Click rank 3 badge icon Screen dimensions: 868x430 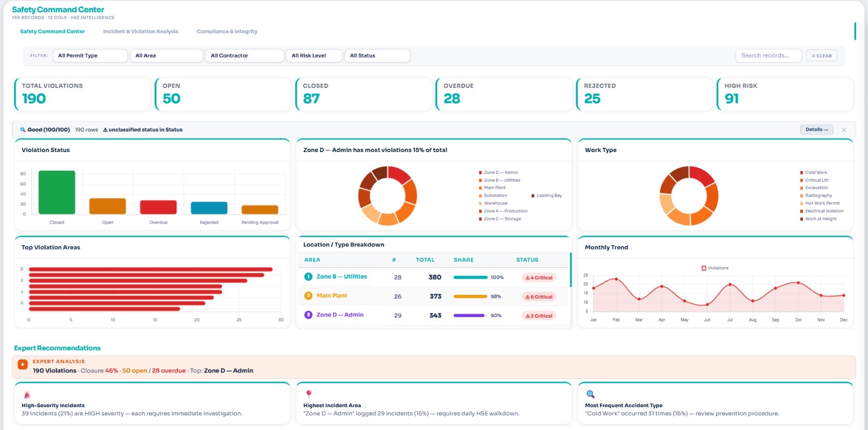point(308,315)
